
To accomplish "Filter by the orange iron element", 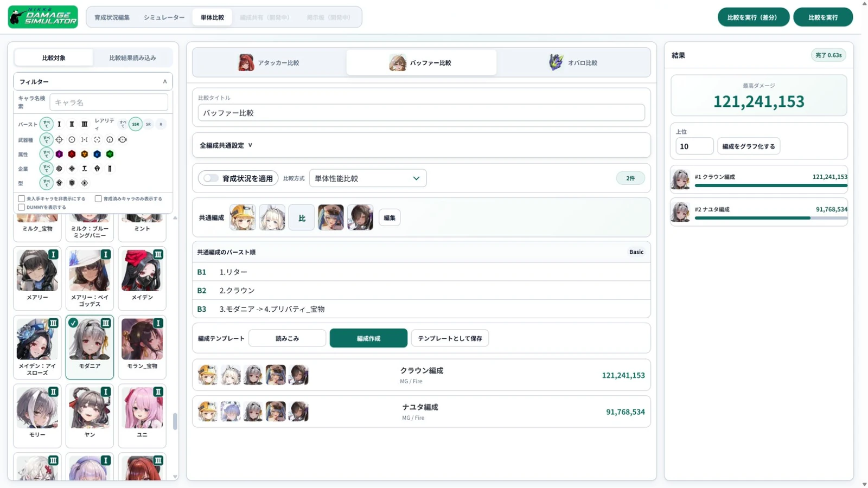I will 84,154.
